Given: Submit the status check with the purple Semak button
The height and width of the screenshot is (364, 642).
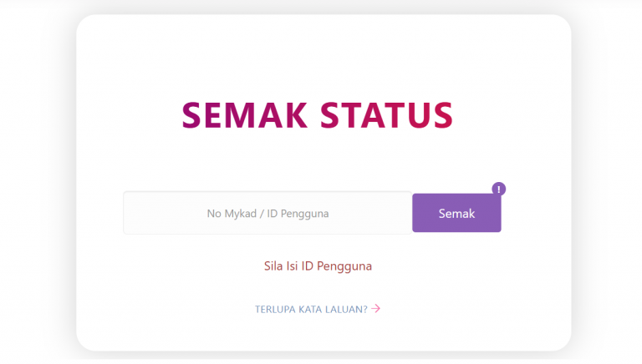Looking at the screenshot, I should [x=456, y=213].
